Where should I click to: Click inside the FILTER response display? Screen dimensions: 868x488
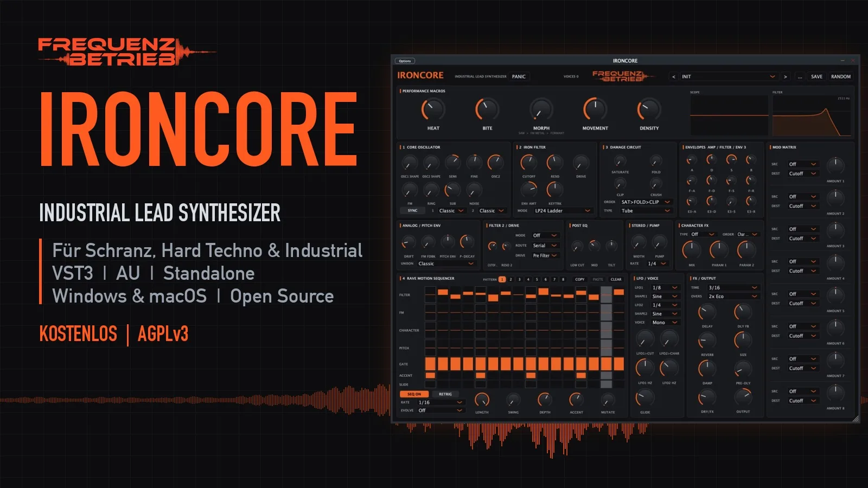pyautogui.click(x=812, y=115)
